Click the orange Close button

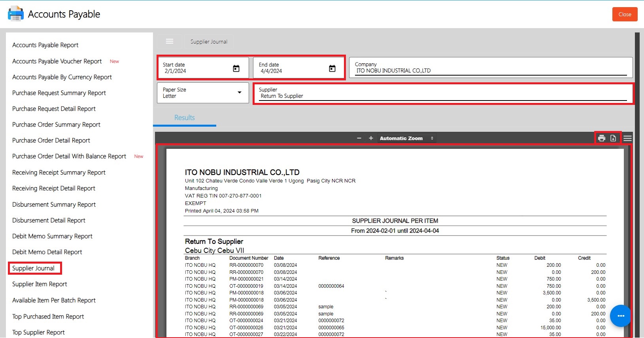[625, 14]
